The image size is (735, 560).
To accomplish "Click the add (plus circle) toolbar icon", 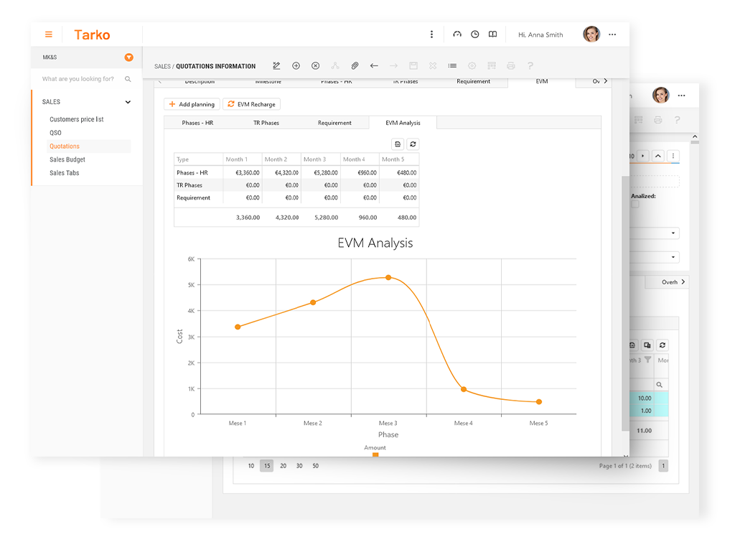I will 296,66.
